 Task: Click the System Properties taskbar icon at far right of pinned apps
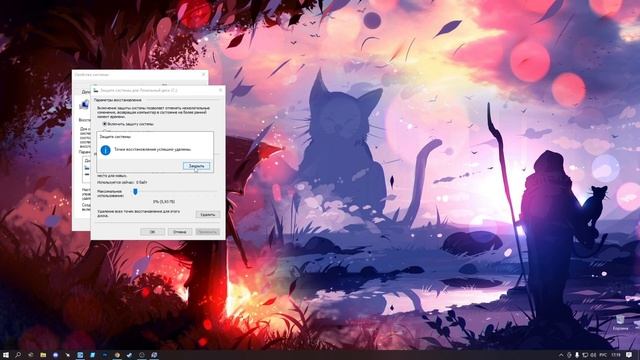154,355
